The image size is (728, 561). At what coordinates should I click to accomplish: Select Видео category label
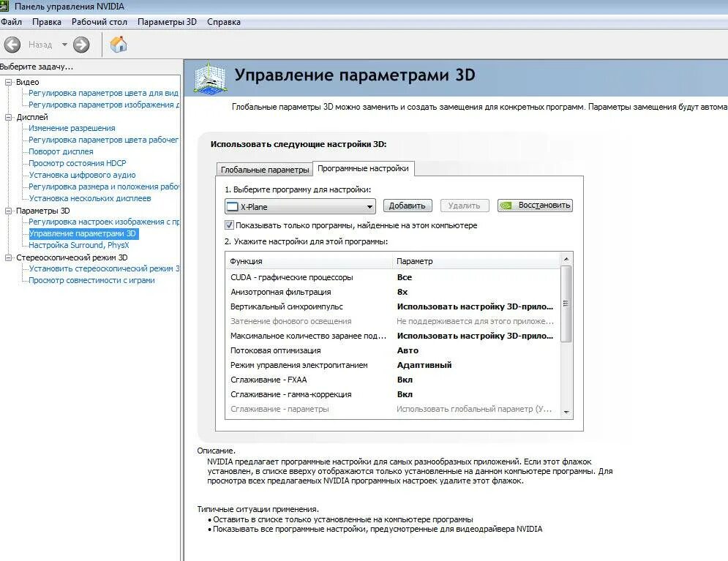[27, 82]
